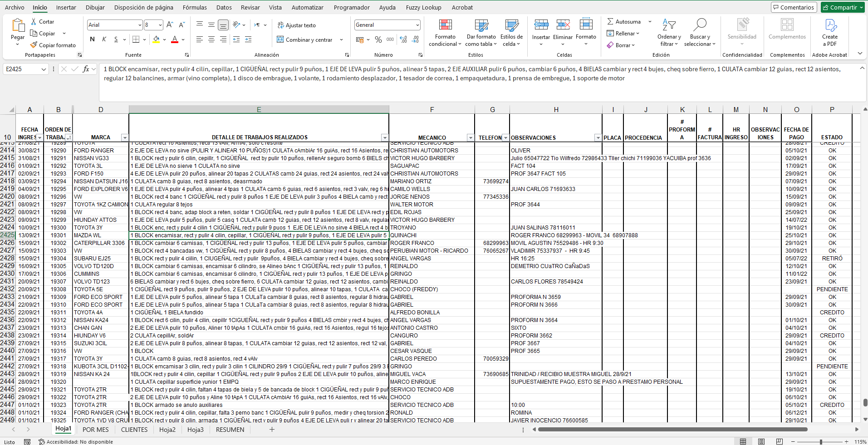
Task: Toggle underline formatting (S)
Action: [116, 39]
